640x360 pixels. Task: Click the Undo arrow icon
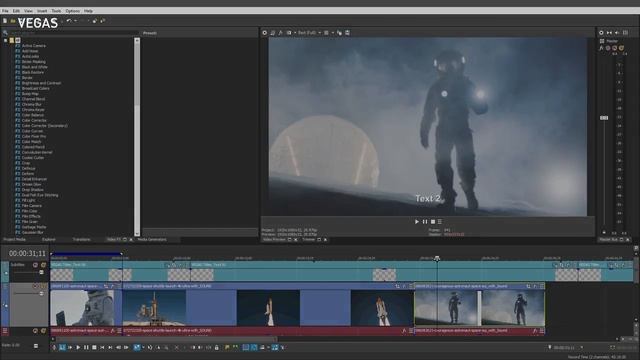[69, 21]
